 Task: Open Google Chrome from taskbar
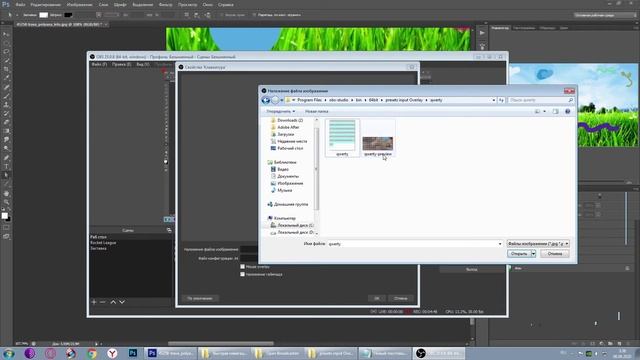tap(92, 353)
